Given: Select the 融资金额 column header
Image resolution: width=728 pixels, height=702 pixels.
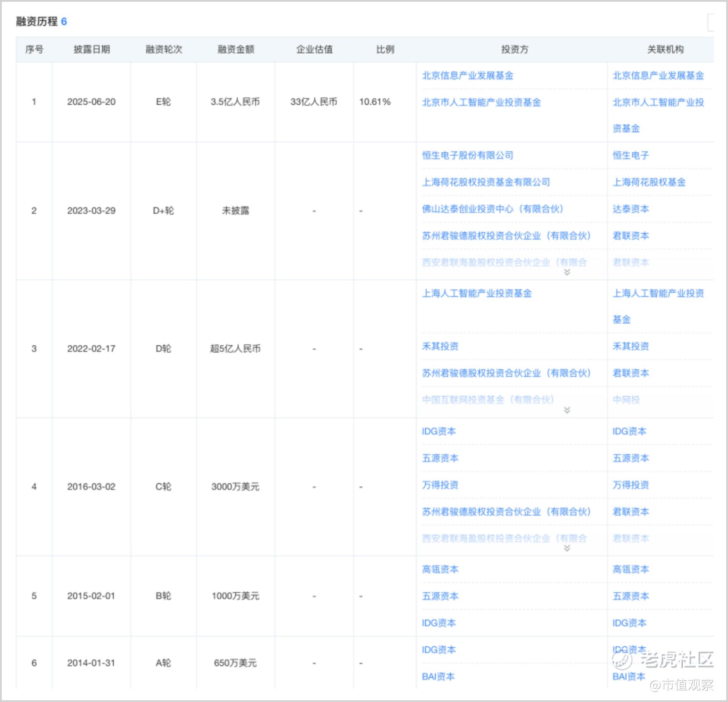Looking at the screenshot, I should (x=236, y=49).
